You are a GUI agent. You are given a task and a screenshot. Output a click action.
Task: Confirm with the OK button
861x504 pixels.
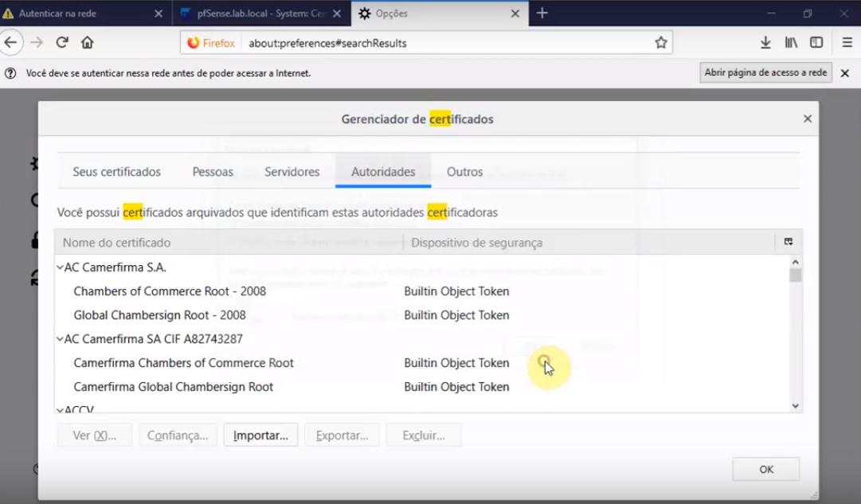pyautogui.click(x=766, y=470)
